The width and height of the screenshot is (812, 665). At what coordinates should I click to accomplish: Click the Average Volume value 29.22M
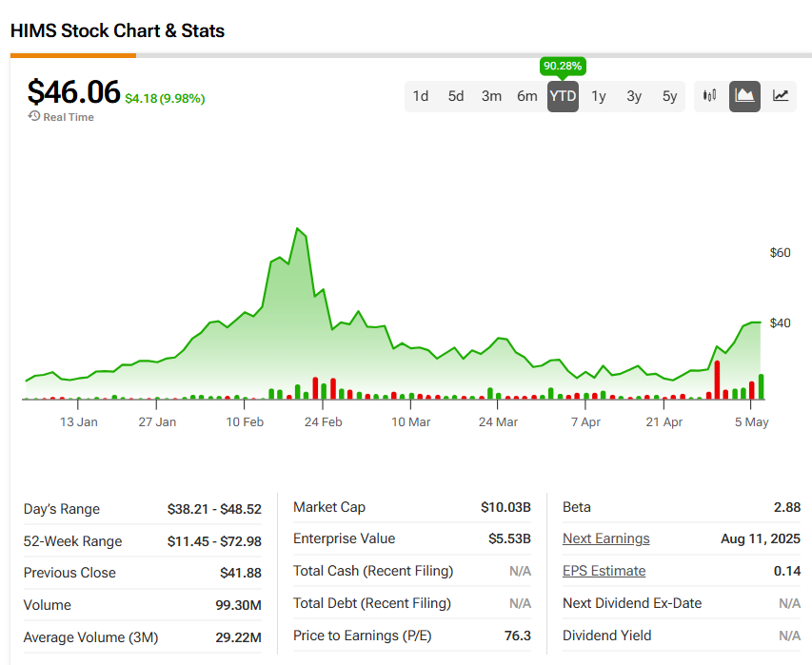click(x=238, y=637)
